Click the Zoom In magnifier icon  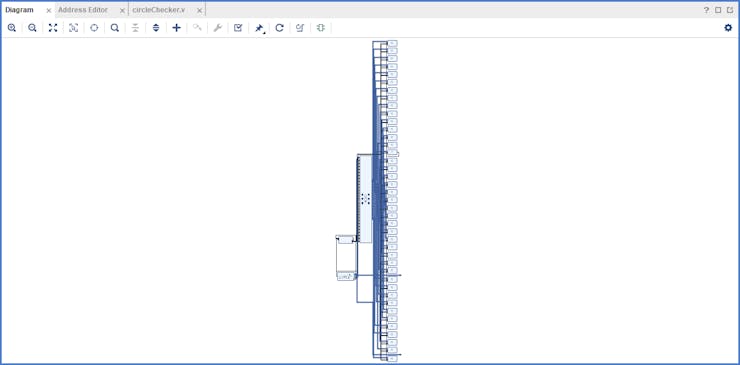(x=12, y=28)
